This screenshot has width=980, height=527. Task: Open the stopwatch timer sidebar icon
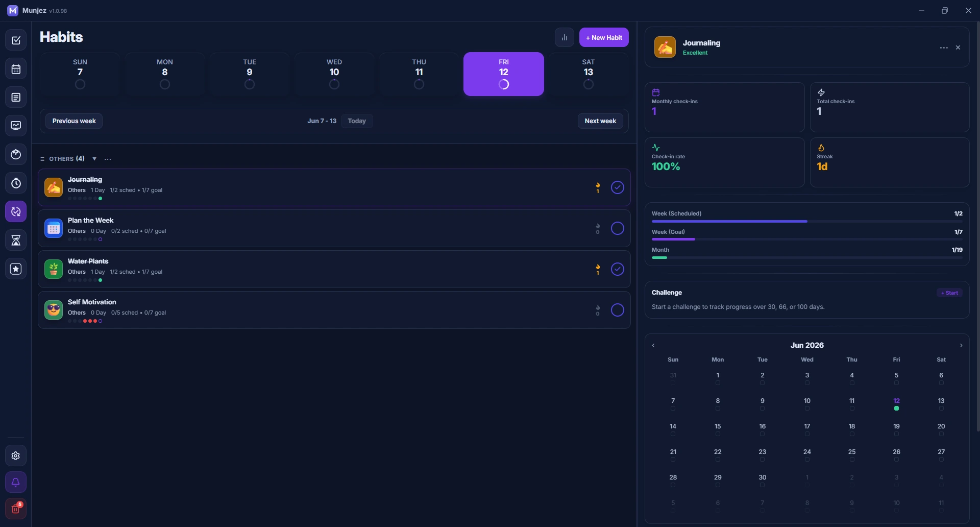click(x=16, y=183)
